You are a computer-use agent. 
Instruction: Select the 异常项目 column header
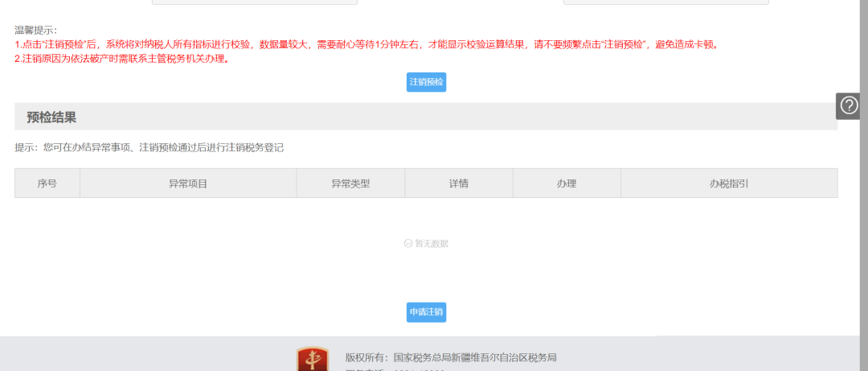coord(188,183)
